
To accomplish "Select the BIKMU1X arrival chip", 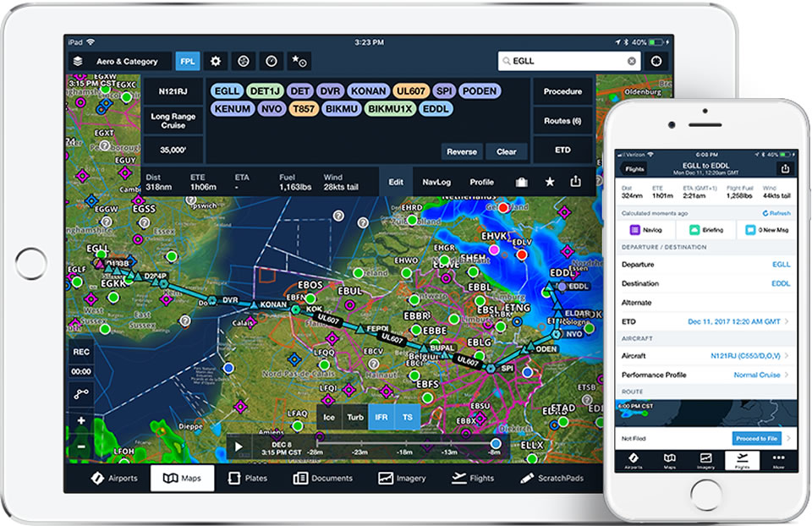I will (x=390, y=109).
